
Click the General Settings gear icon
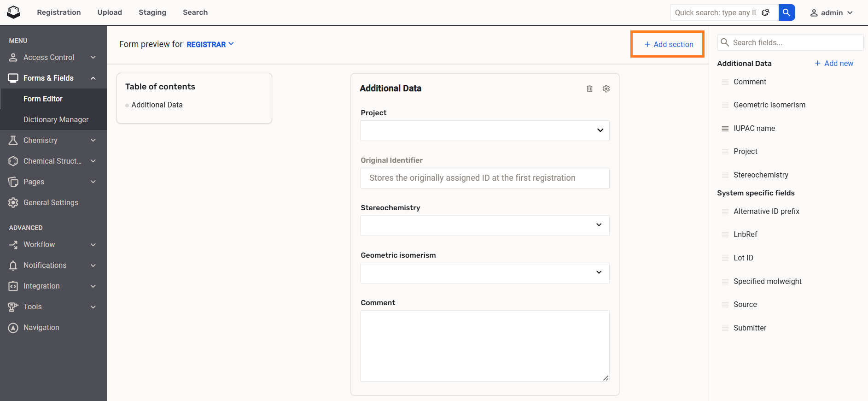[13, 202]
